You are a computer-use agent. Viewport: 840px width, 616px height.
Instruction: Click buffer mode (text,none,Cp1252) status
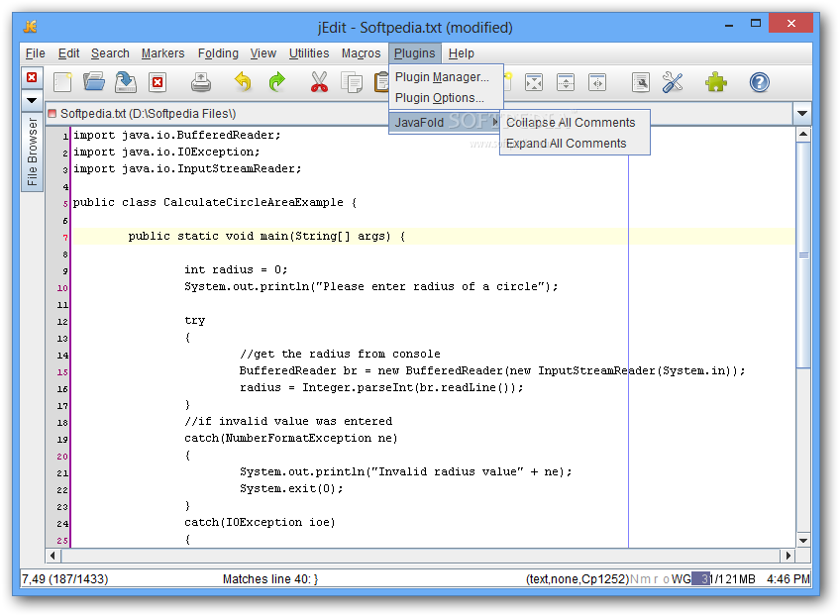pyautogui.click(x=577, y=579)
